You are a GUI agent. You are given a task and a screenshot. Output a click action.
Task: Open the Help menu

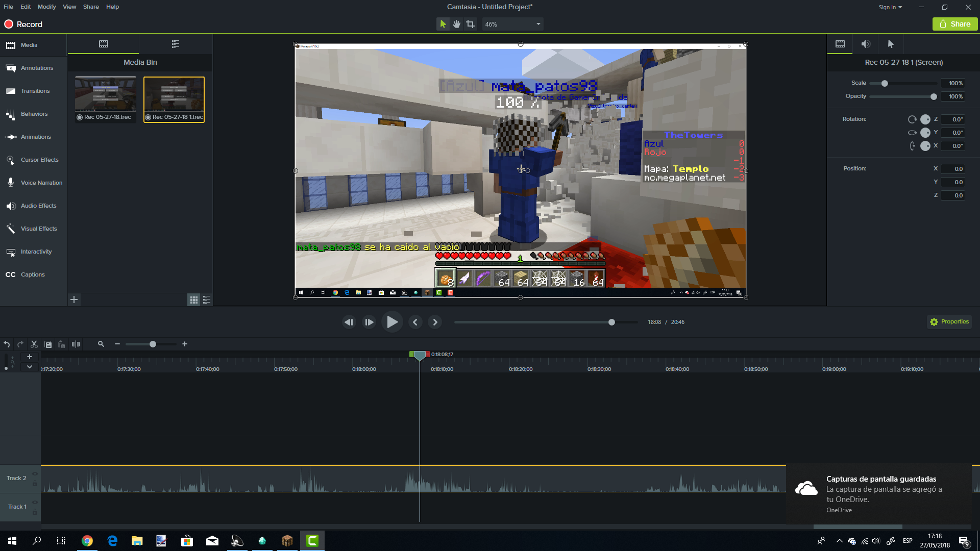click(112, 7)
